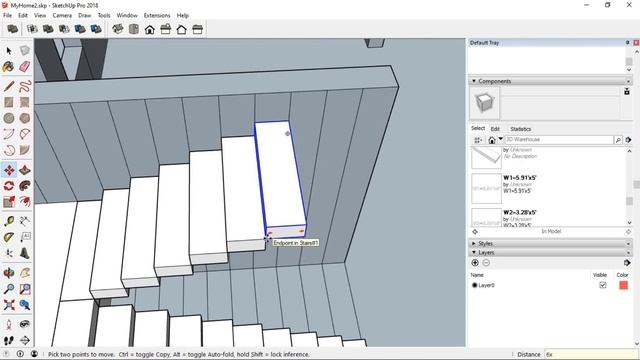Screen dimensions: 640x360
Task: Choose the Make Component tool
Action: 24,51
